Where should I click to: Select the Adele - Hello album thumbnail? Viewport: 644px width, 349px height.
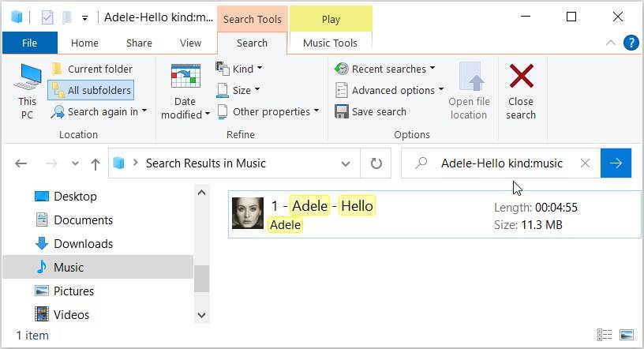tap(247, 213)
